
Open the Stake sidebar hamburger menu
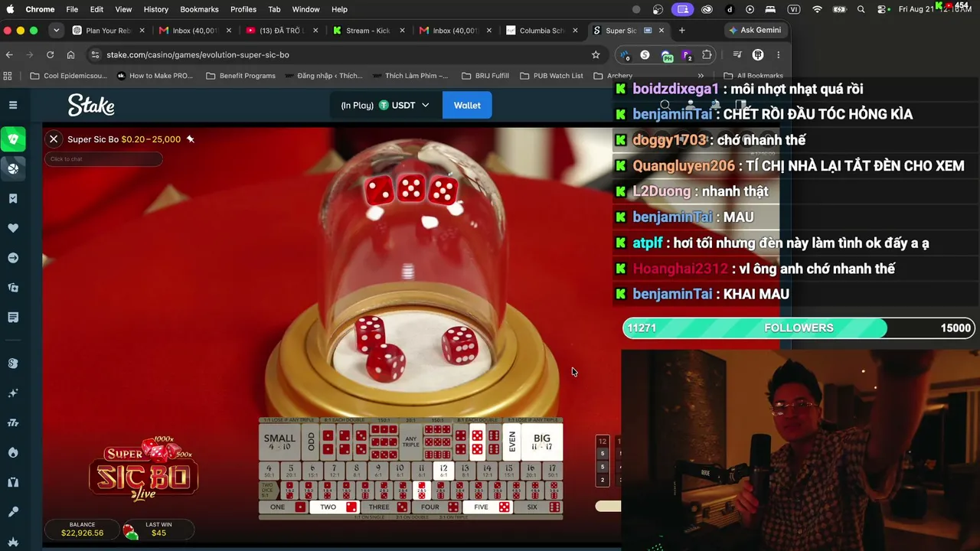click(x=13, y=105)
